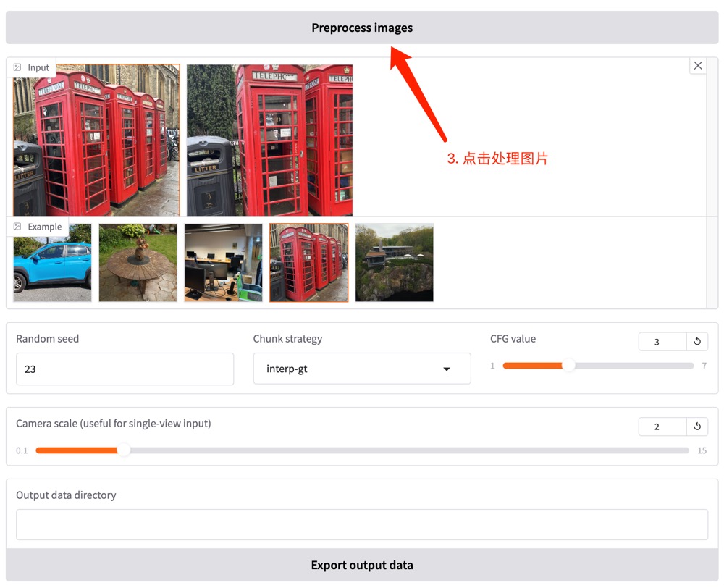Open the second input image with litter bin
Image resolution: width=724 pixels, height=588 pixels.
269,140
